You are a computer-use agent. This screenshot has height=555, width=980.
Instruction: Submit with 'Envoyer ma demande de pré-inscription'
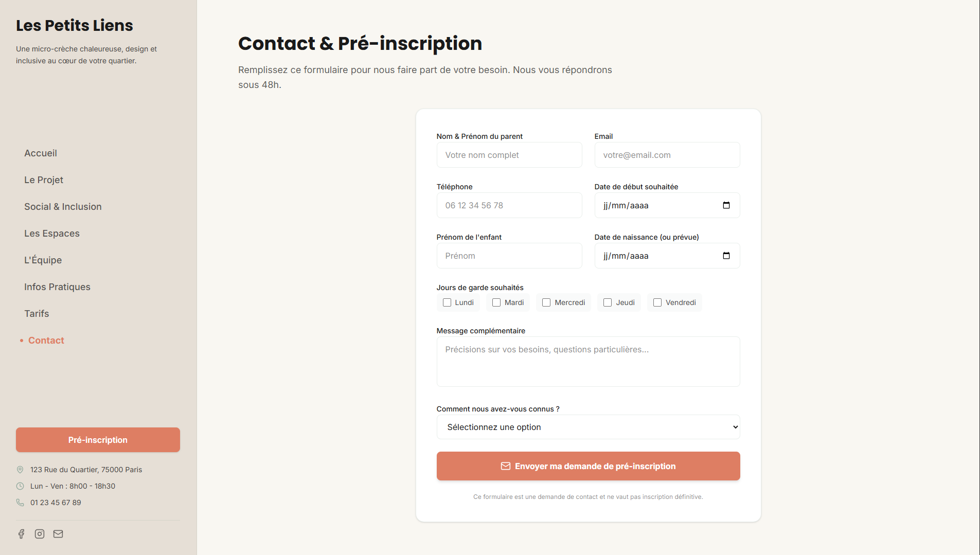click(x=588, y=466)
